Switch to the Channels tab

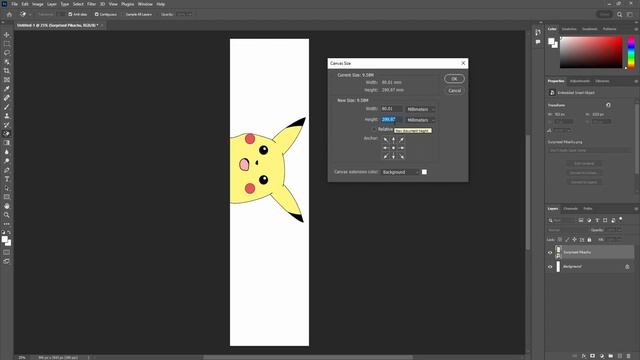571,209
